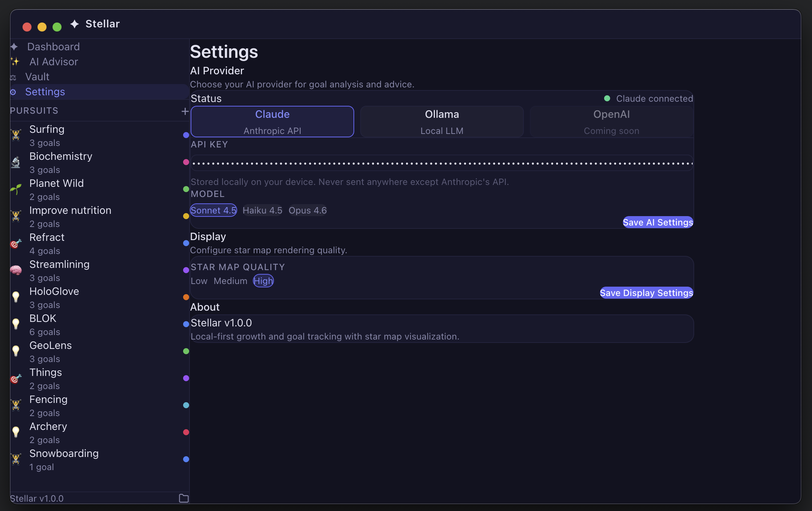Click the seedling icon beside Planet Wild
The image size is (812, 511).
(16, 189)
